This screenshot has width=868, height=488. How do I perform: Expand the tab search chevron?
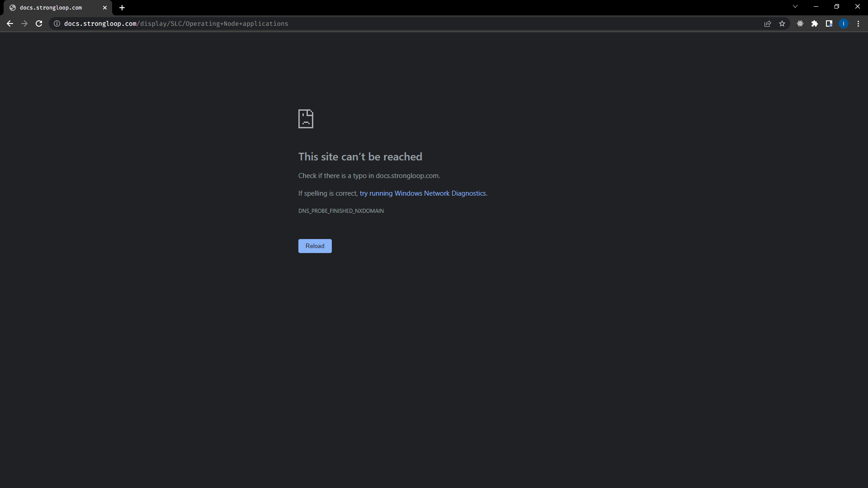(795, 7)
